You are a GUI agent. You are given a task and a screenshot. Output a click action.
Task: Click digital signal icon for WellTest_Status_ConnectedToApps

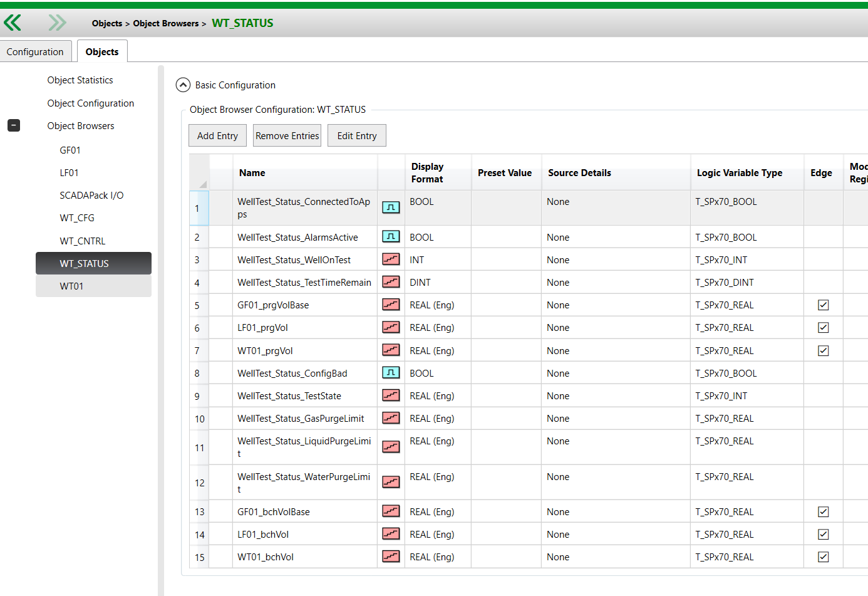click(391, 207)
